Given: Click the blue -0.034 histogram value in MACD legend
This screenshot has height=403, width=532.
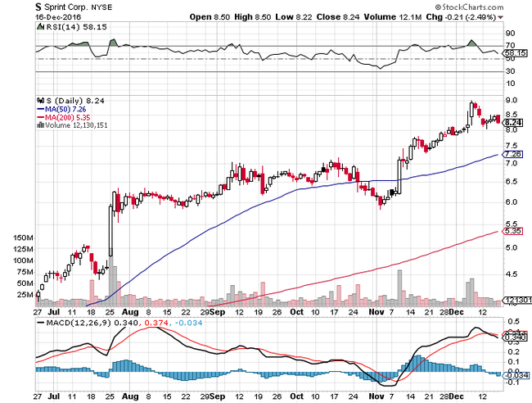Looking at the screenshot, I should coord(188,323).
